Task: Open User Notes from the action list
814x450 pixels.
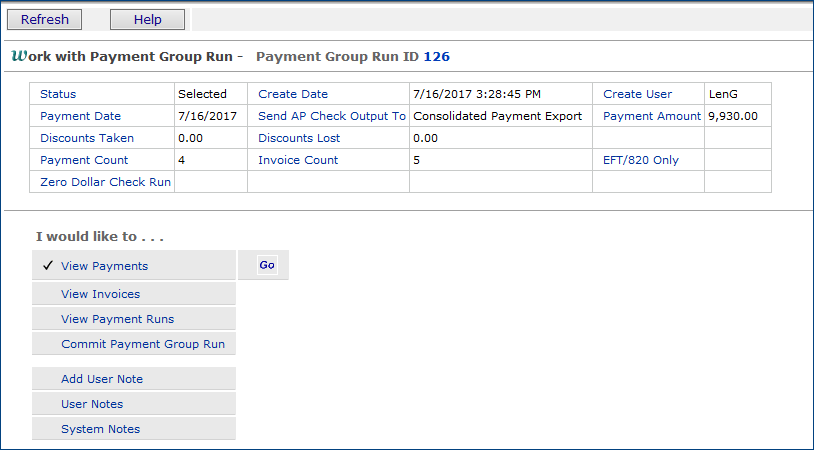Action: (92, 404)
